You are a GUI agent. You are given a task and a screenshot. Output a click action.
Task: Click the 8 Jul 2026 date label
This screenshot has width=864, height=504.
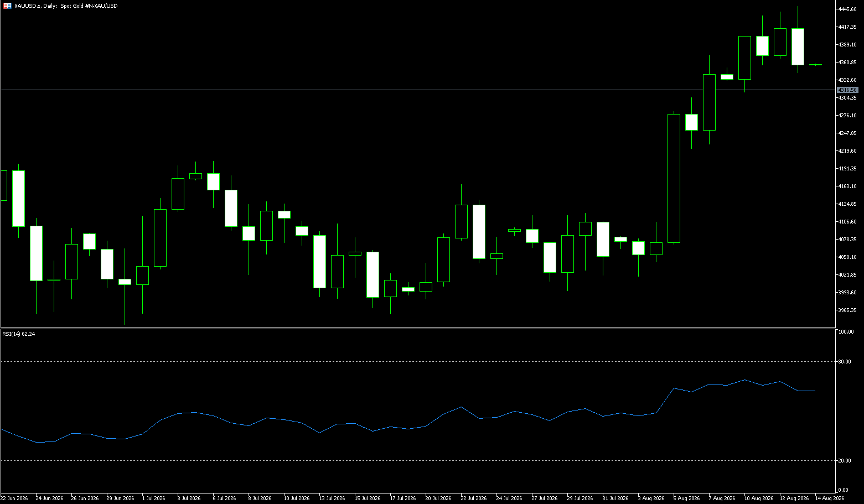click(260, 498)
